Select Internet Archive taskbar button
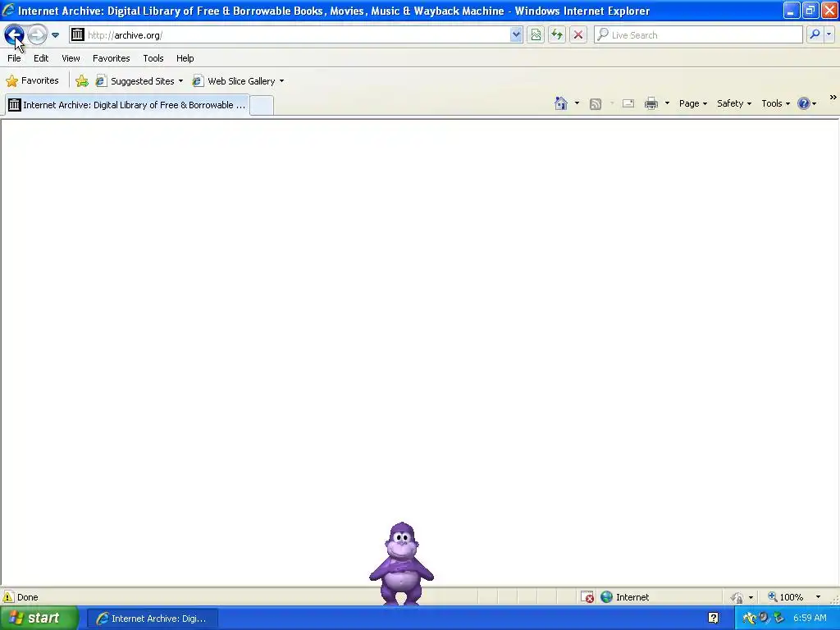840x630 pixels. pos(153,619)
